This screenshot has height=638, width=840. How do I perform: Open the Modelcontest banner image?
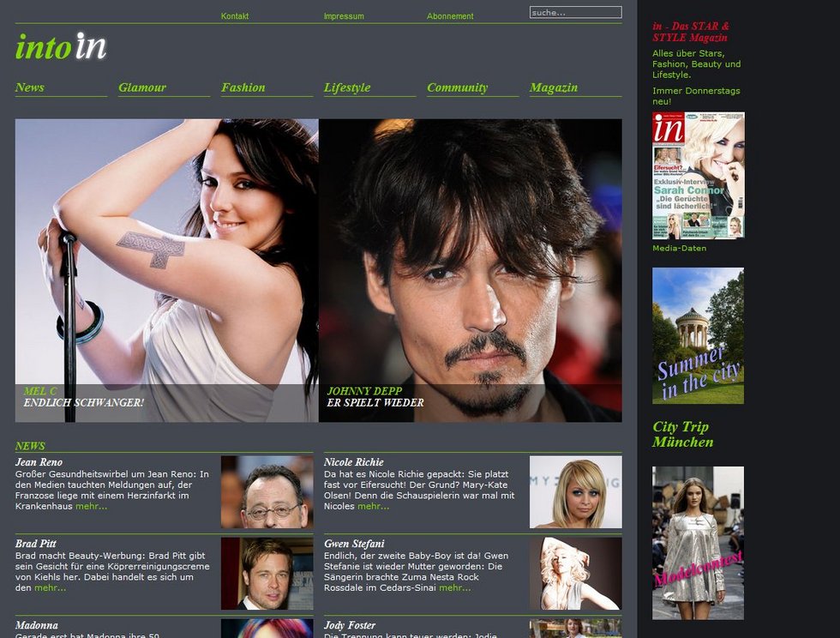pyautogui.click(x=698, y=543)
